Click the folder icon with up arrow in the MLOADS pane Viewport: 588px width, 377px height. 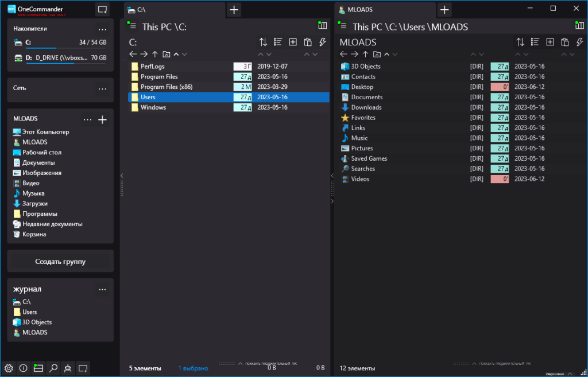377,55
